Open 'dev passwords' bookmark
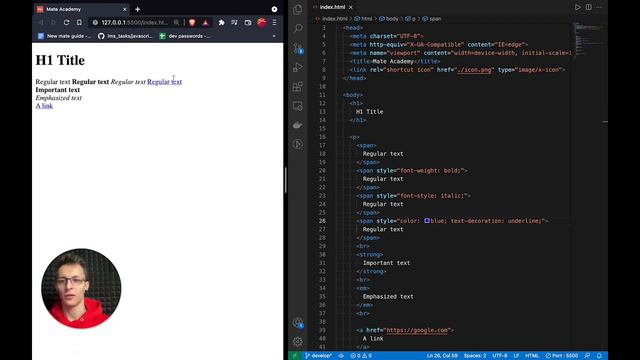 click(x=185, y=36)
